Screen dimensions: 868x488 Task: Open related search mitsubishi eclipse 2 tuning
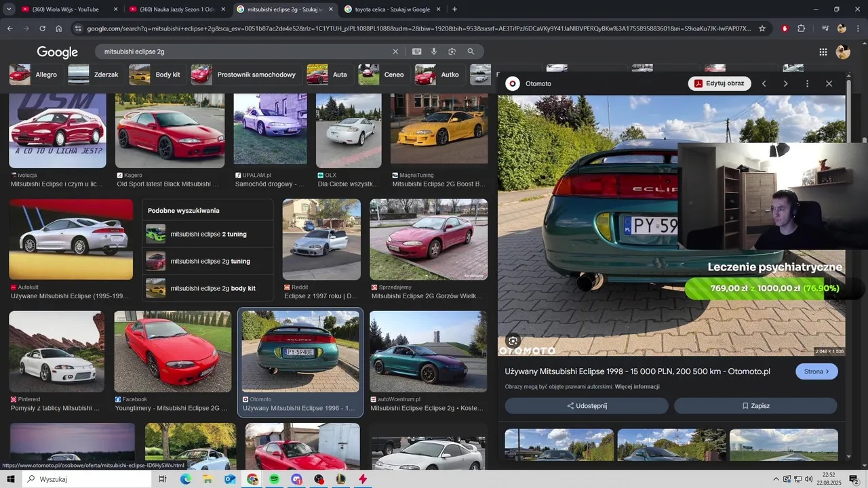tap(208, 234)
